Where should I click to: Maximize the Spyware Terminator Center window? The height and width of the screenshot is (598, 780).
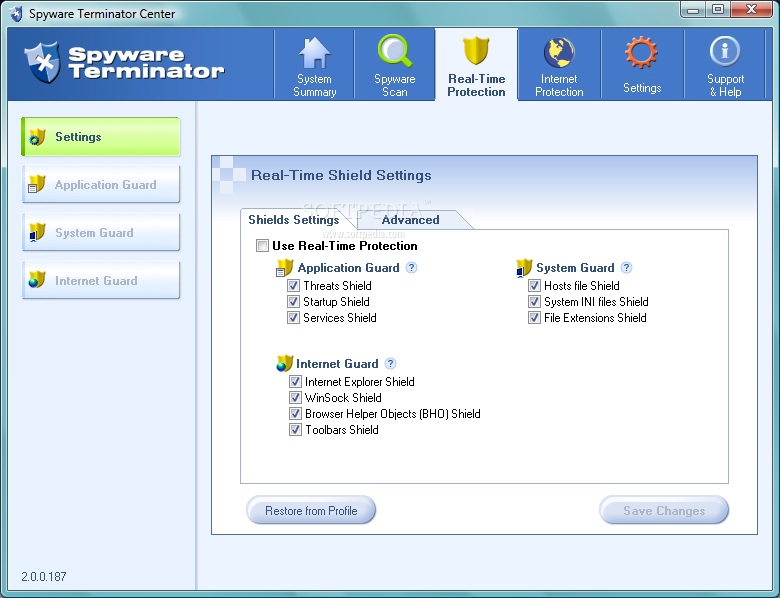[x=718, y=9]
